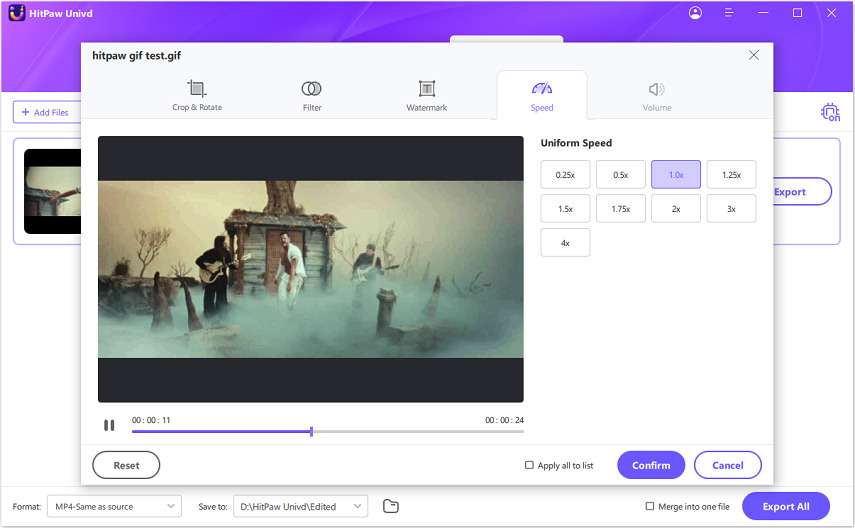Open the Format MP4-Same as source dropdown
The height and width of the screenshot is (528, 855).
pos(114,506)
